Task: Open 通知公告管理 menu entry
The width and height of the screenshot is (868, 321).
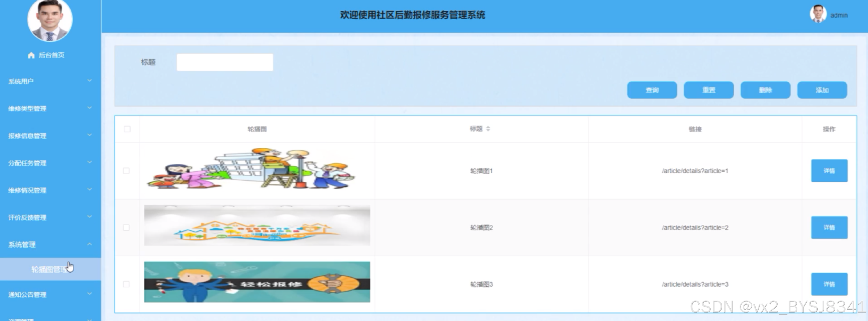Action: (28, 295)
